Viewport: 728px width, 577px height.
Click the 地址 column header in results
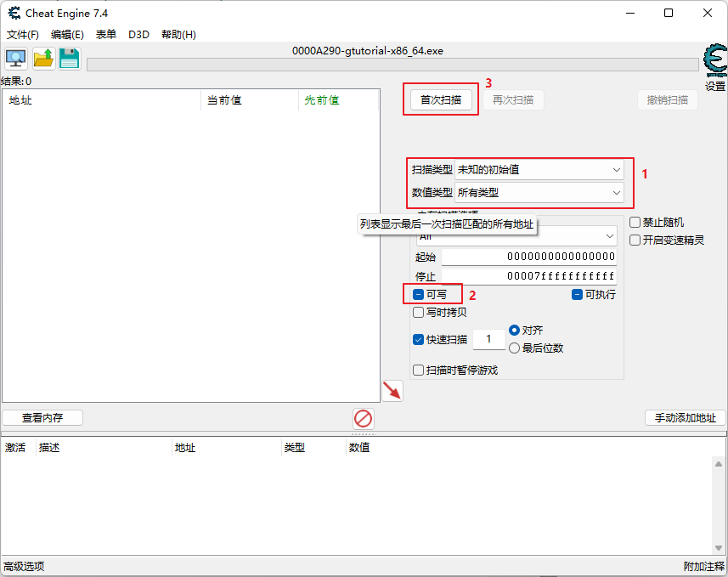pos(102,100)
